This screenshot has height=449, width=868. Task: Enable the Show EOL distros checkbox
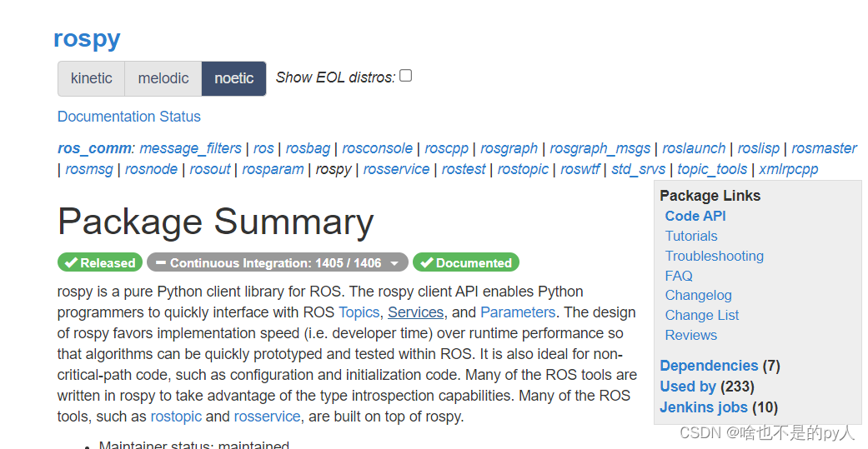click(406, 76)
